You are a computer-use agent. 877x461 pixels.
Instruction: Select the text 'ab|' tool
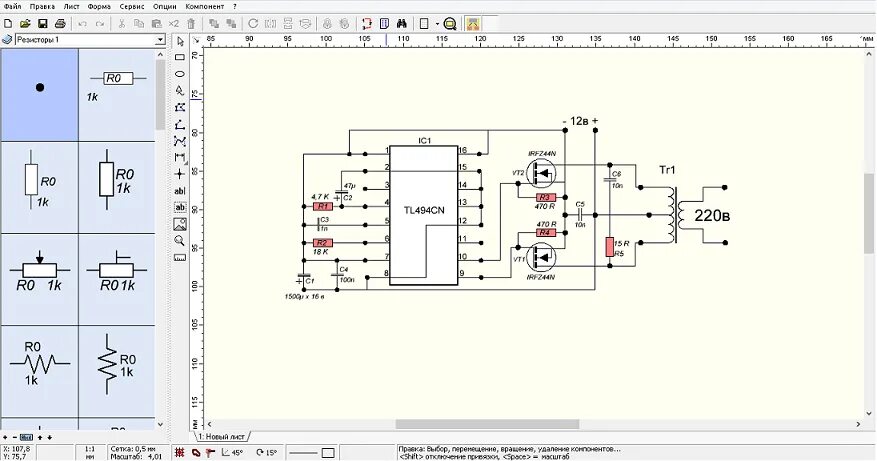point(180,191)
